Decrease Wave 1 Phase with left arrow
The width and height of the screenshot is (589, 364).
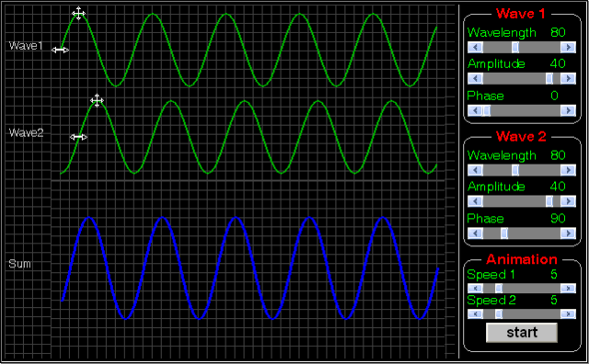[475, 110]
